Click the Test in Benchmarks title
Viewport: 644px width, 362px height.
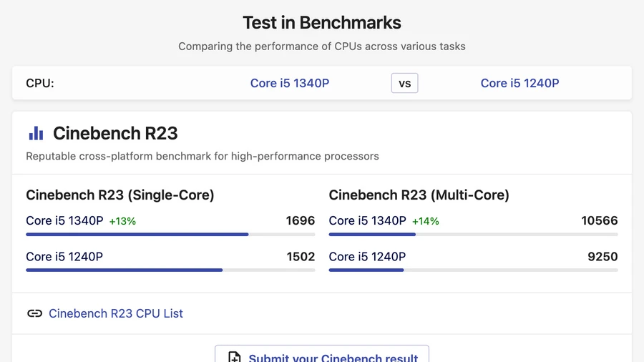click(321, 23)
